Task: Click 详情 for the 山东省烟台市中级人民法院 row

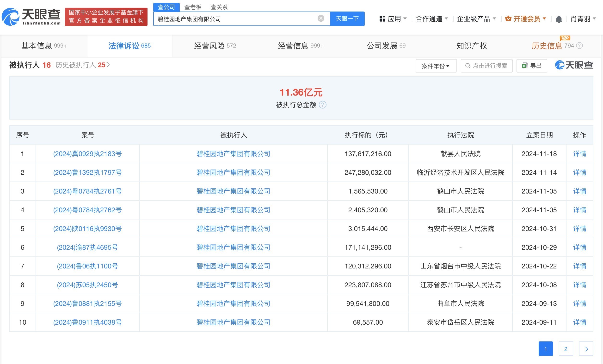Action: (x=579, y=266)
